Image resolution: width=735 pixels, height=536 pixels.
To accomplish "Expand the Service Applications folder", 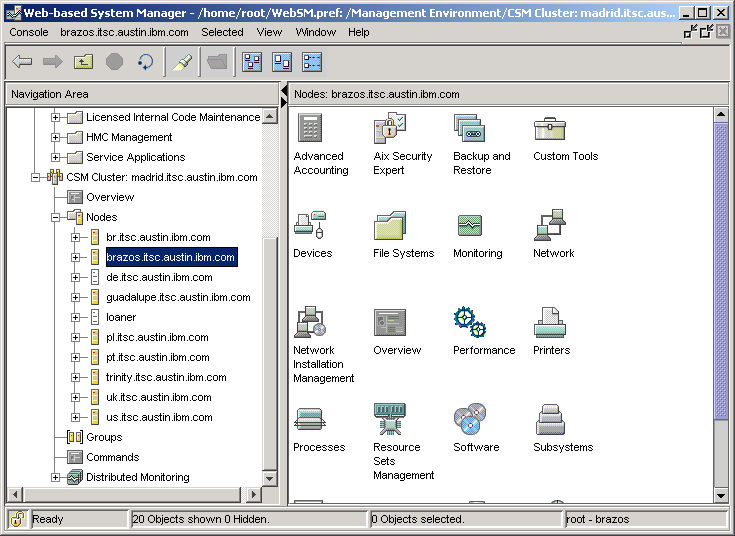I will (x=55, y=157).
